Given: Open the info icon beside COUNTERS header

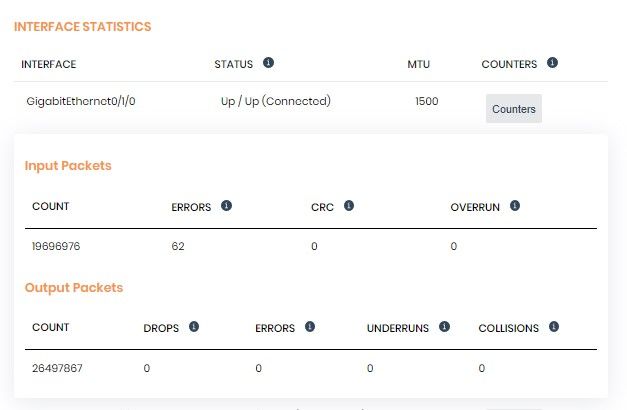Looking at the screenshot, I should pyautogui.click(x=552, y=62).
